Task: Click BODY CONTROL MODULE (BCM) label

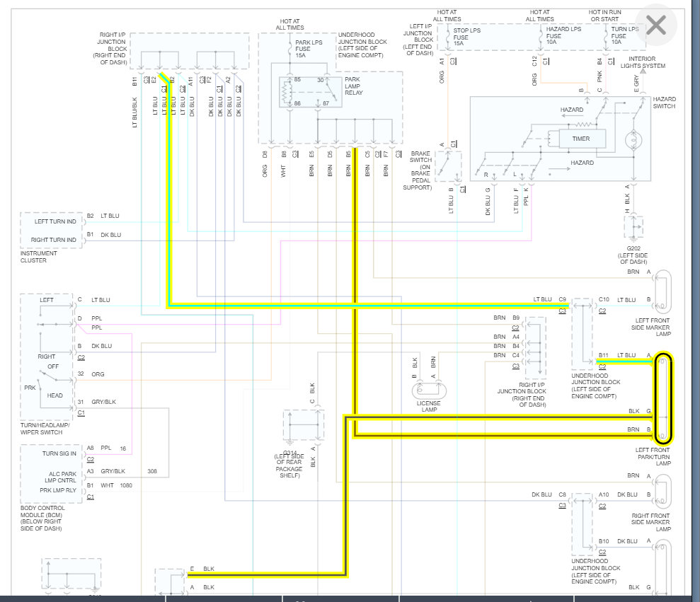Action: click(42, 518)
